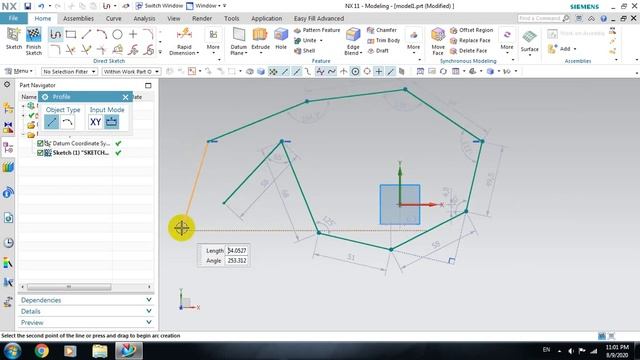This screenshot has width=640, height=360.
Task: Click the Save icon in title bar
Action: coord(27,6)
